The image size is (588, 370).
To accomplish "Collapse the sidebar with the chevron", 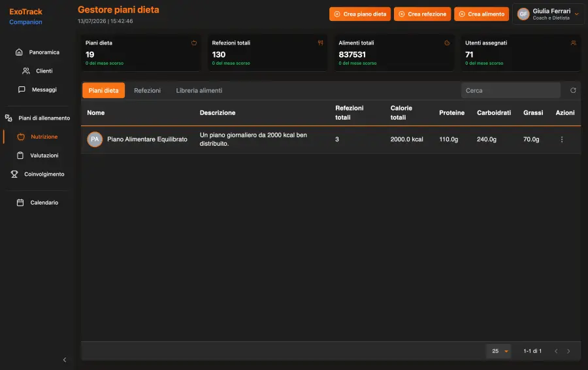I will click(x=65, y=360).
